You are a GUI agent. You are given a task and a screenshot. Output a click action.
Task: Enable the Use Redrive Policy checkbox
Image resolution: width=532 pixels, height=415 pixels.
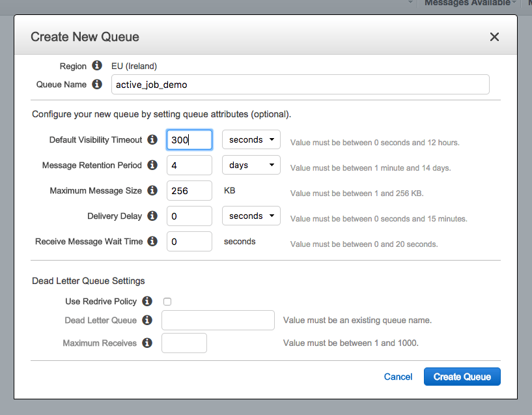[167, 302]
